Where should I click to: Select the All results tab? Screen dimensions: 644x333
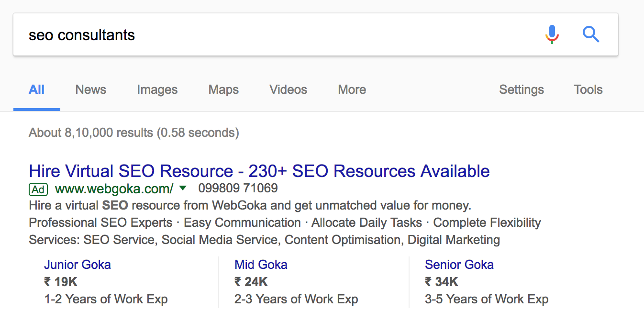pos(37,89)
